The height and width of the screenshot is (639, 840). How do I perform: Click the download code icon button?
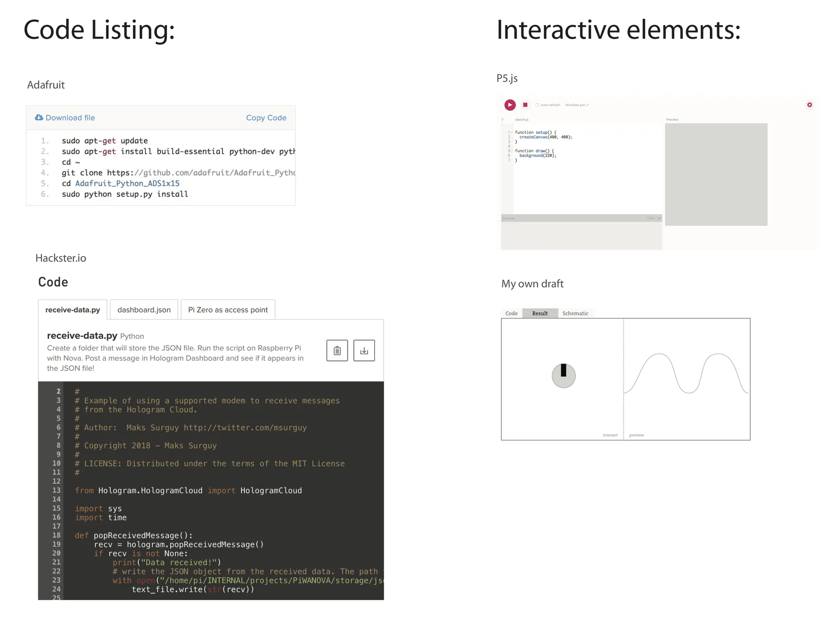(x=364, y=350)
